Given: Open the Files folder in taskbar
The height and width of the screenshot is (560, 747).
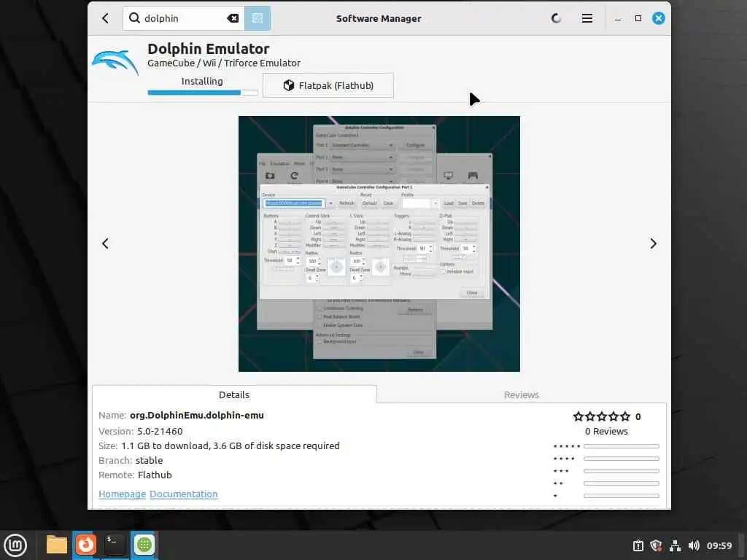Looking at the screenshot, I should pyautogui.click(x=57, y=545).
